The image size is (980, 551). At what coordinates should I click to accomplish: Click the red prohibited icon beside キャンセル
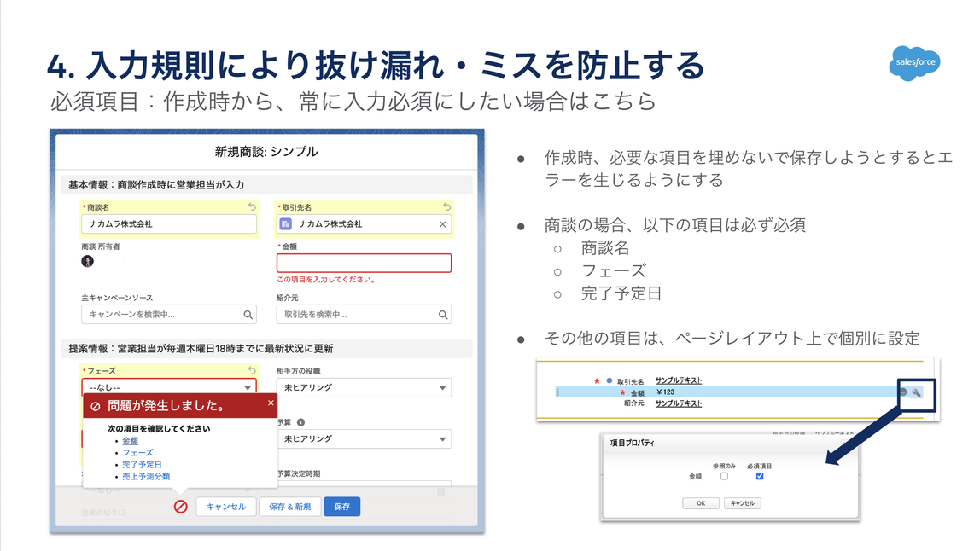point(181,507)
